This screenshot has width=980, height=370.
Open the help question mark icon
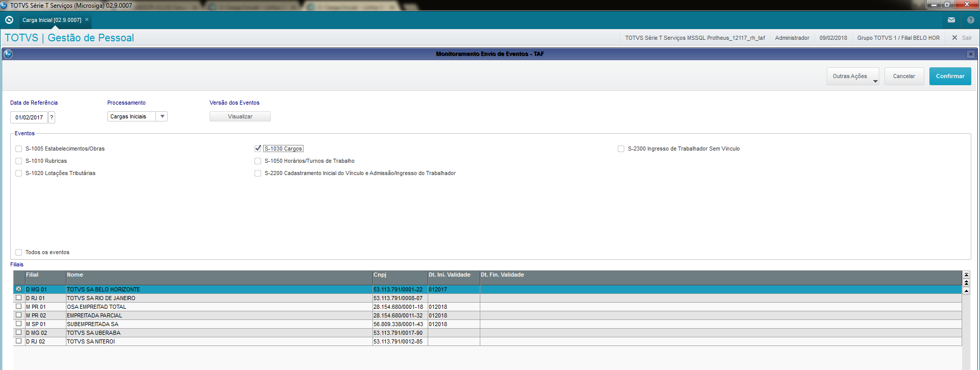pos(970,20)
